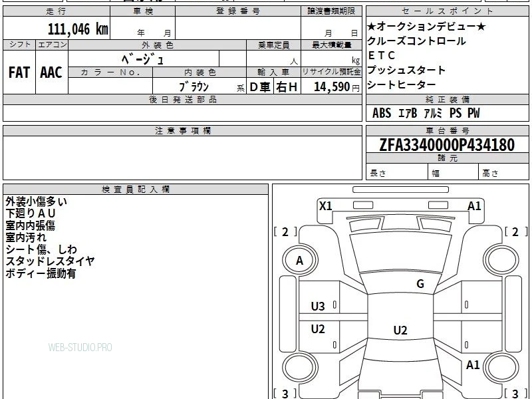Select the recycle deposit 14,590円
Image resolution: width=532 pixels, height=399 pixels.
[x=336, y=87]
